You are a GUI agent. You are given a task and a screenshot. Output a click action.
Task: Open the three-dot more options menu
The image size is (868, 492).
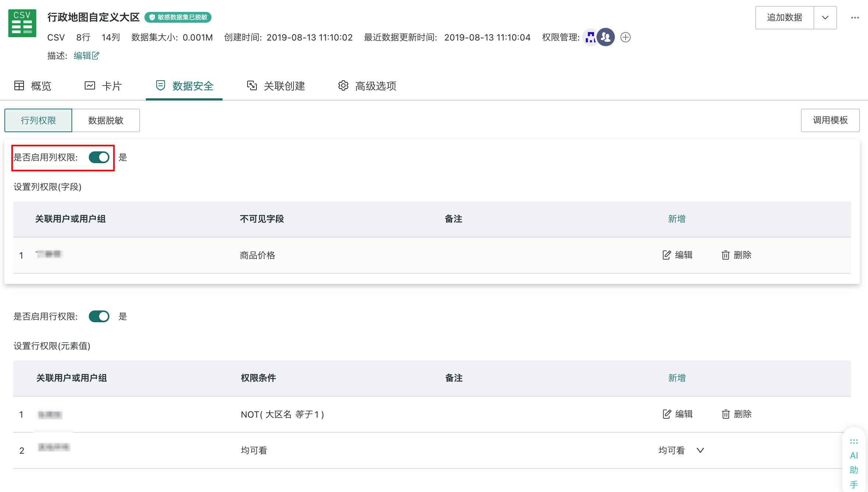point(855,18)
